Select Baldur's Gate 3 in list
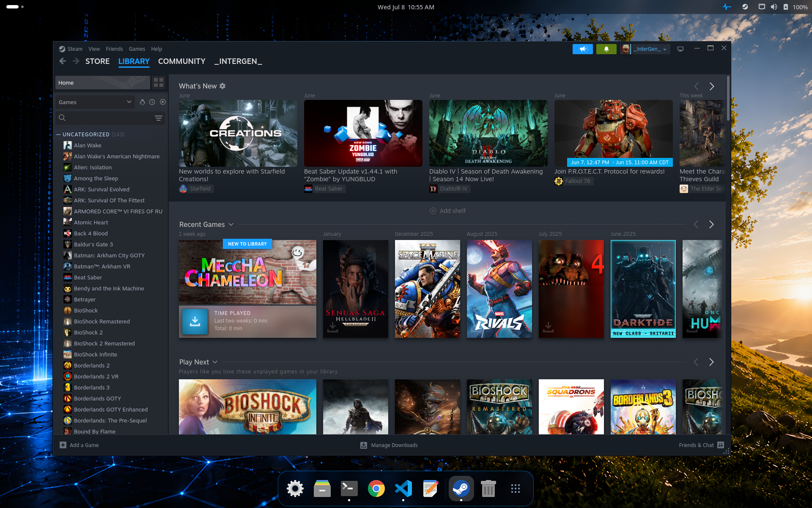 [x=93, y=244]
